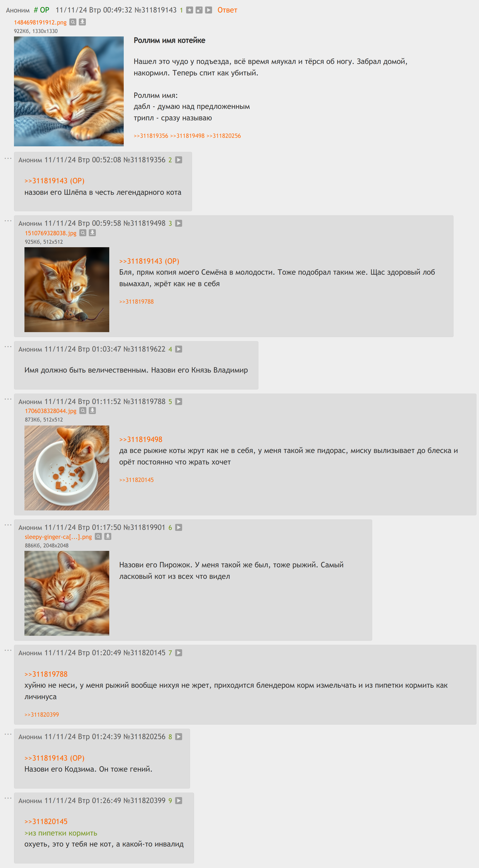Click search icon beside 1510769328038.jpg

point(83,233)
